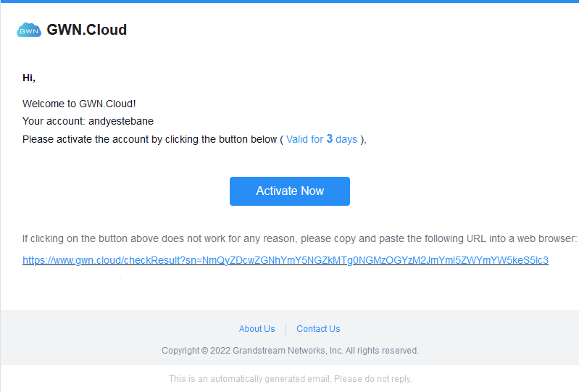Click the blue bar at top of email
Image resolution: width=579 pixels, height=392 pixels.
pos(290,1)
